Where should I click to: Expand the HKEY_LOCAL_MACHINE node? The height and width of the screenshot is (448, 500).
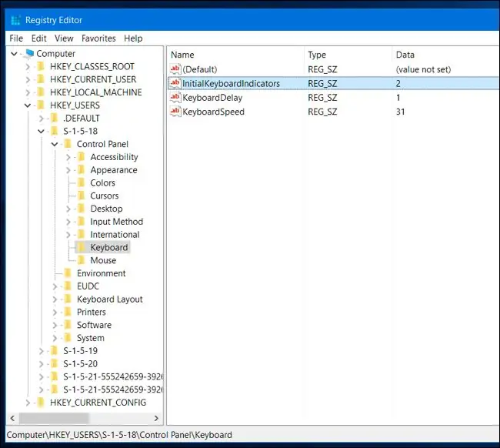click(x=28, y=92)
